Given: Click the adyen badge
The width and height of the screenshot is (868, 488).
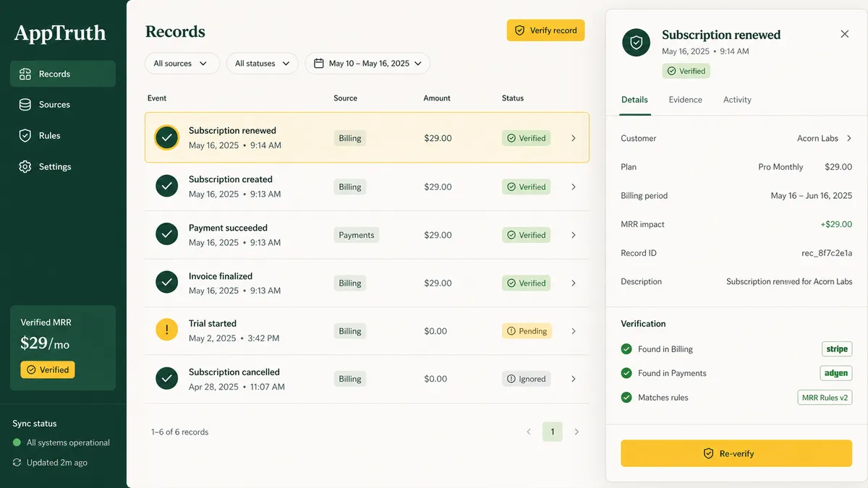Looking at the screenshot, I should pyautogui.click(x=836, y=373).
